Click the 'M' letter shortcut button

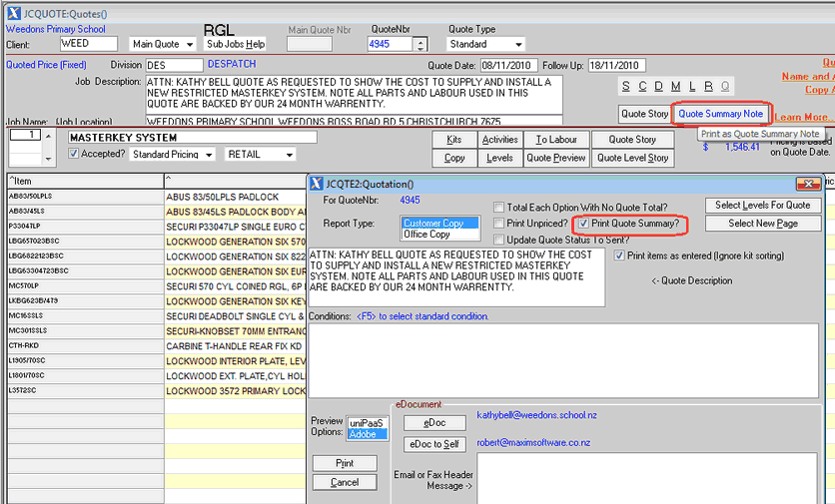pos(676,86)
